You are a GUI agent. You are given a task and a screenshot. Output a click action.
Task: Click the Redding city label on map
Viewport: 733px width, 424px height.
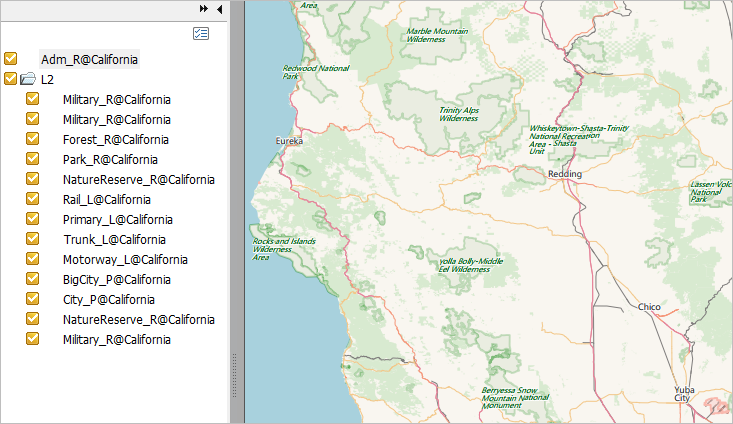(x=564, y=173)
